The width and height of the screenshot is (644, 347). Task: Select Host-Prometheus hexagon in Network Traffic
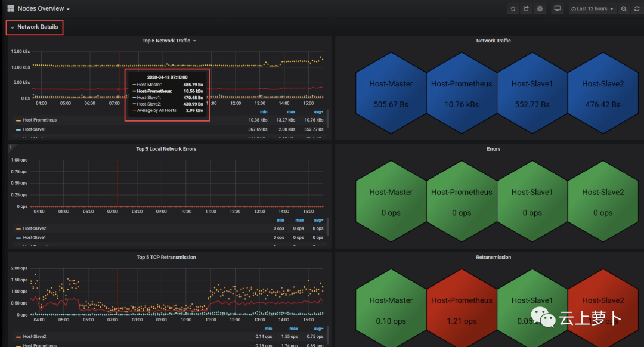pyautogui.click(x=462, y=93)
